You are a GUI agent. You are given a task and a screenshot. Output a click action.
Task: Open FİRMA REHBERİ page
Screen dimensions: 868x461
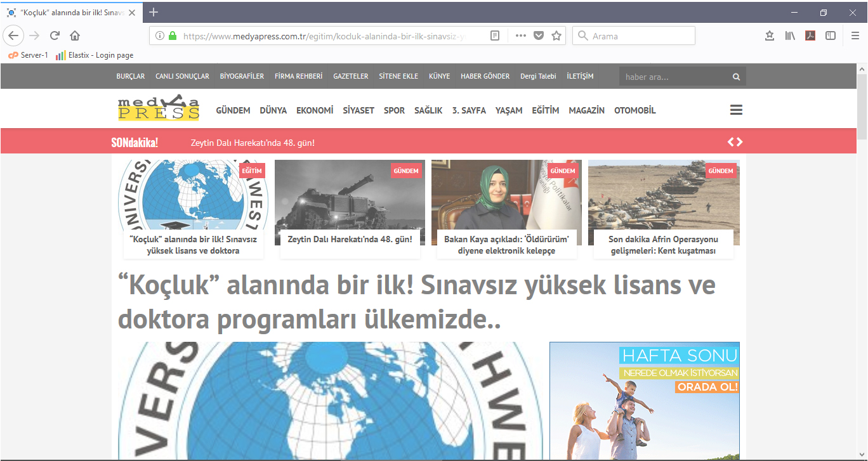pos(299,76)
